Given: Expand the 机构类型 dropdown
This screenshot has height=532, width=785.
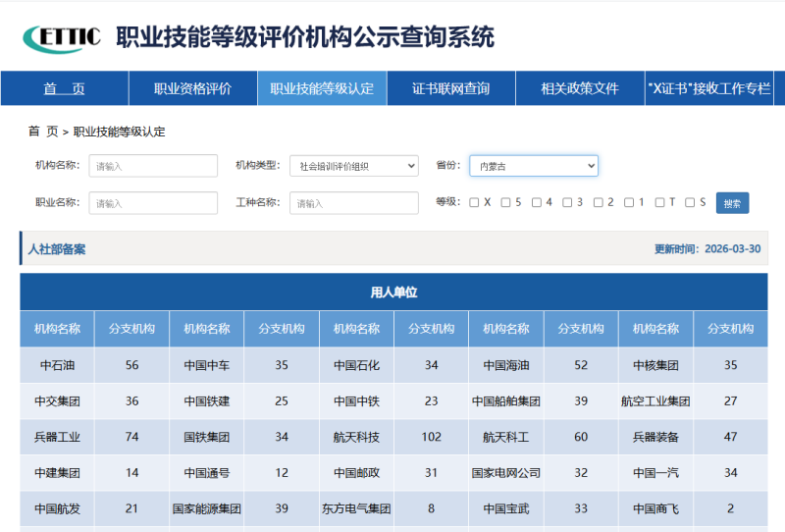Looking at the screenshot, I should click(x=354, y=166).
